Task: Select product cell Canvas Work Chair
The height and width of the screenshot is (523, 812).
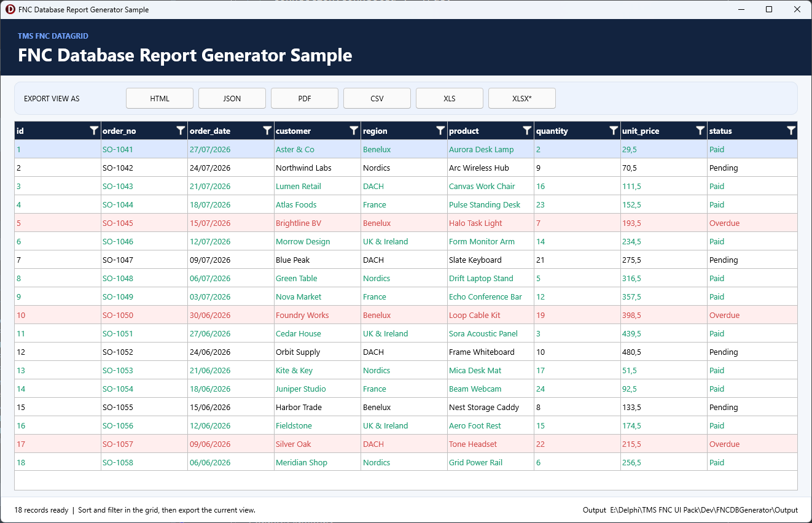Action: pyautogui.click(x=491, y=186)
